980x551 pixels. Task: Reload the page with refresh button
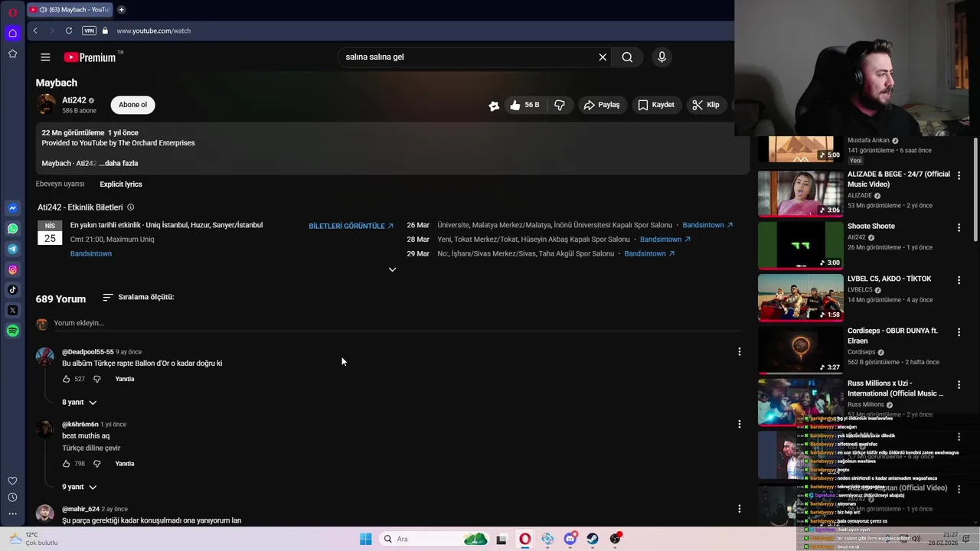click(x=69, y=31)
